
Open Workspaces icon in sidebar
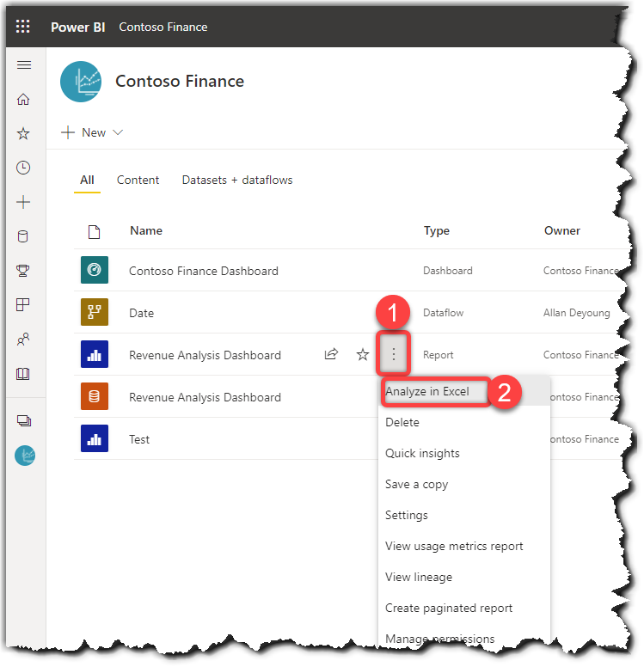pyautogui.click(x=24, y=420)
